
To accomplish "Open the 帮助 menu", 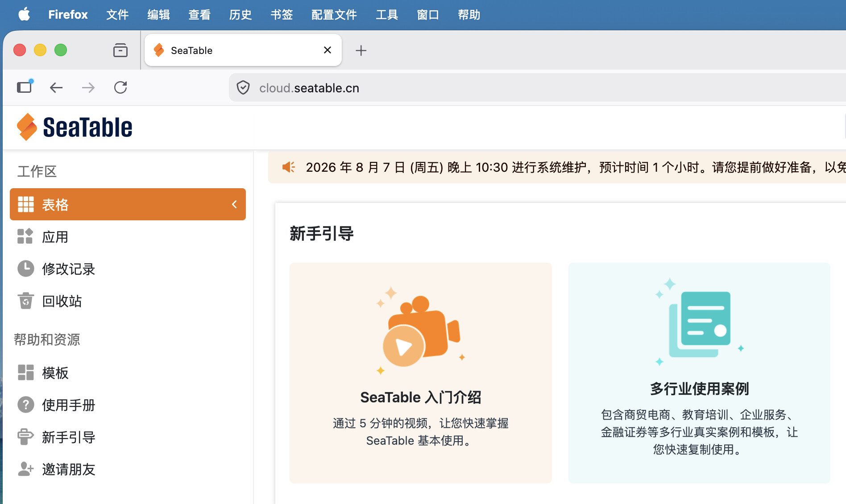I will (x=469, y=15).
